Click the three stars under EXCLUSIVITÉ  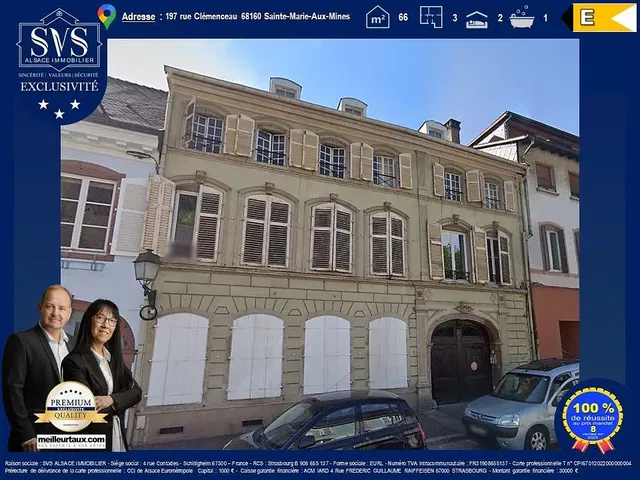click(x=59, y=107)
